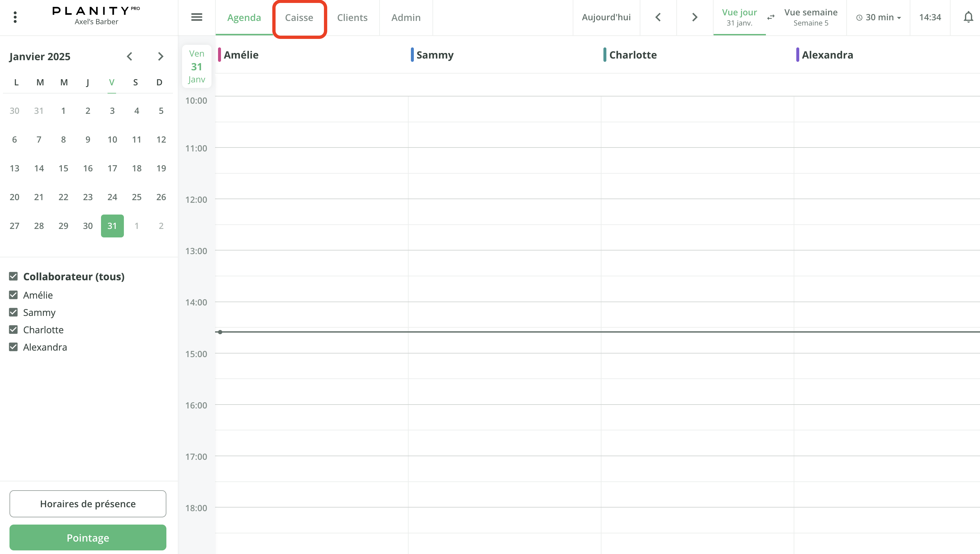Open the three-dot vertical menu

15,17
